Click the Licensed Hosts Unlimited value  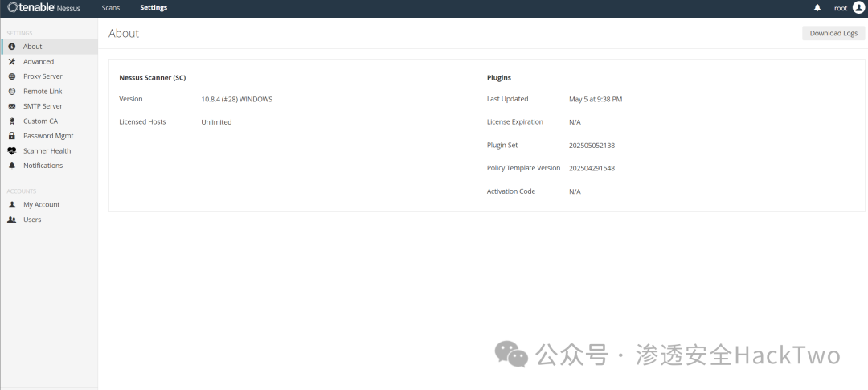coord(216,122)
